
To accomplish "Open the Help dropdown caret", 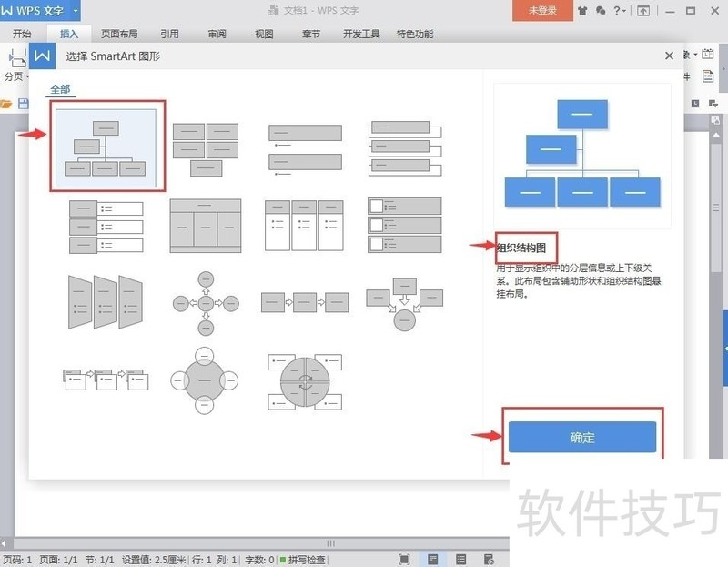I will tap(626, 11).
